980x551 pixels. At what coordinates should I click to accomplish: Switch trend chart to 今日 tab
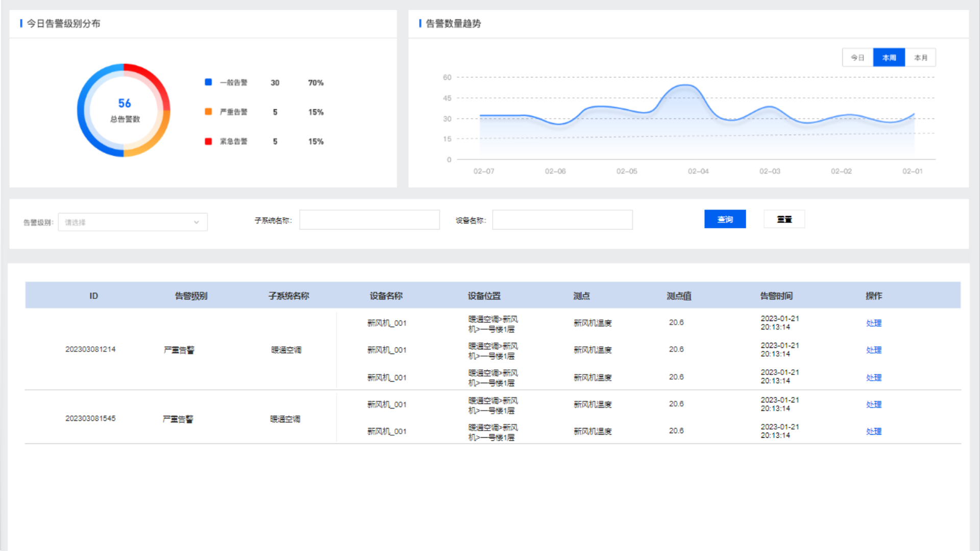click(857, 58)
